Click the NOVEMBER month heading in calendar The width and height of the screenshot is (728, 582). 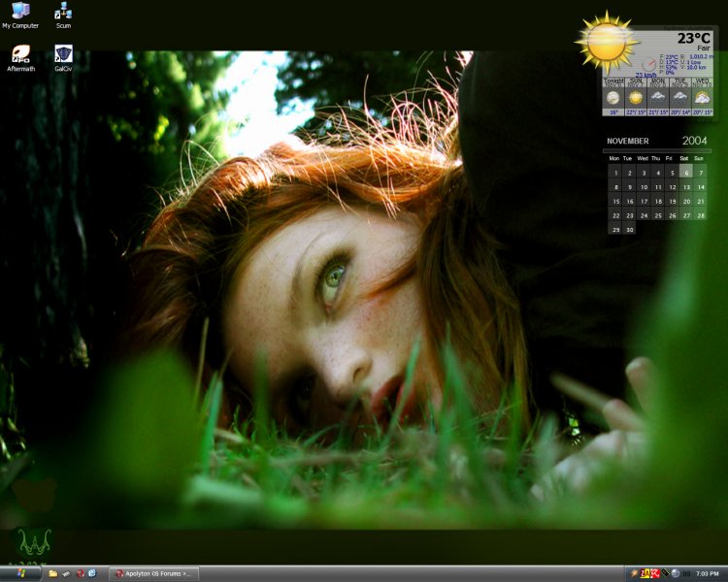pos(628,142)
